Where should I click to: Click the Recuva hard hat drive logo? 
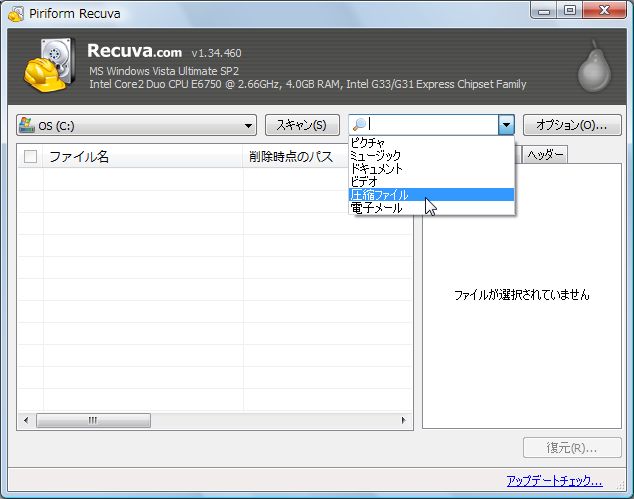49,65
